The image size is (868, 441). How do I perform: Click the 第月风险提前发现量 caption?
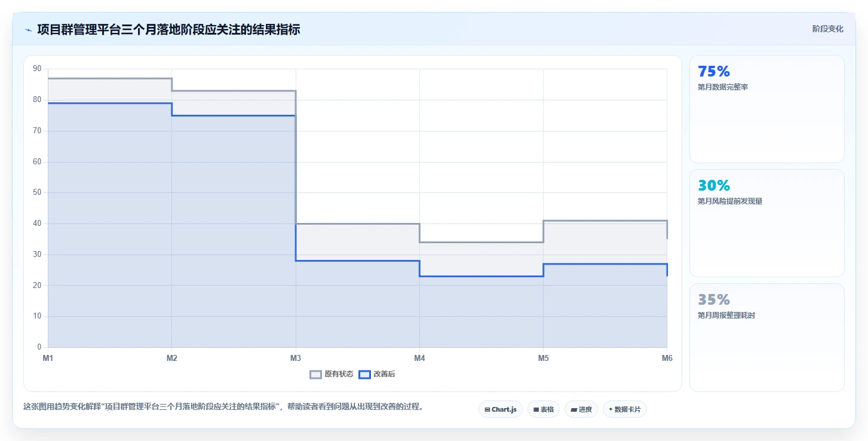click(730, 201)
